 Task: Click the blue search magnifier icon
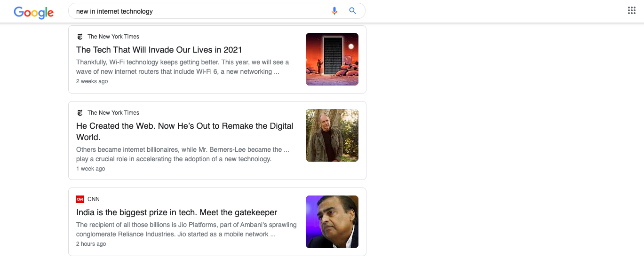[x=352, y=11]
